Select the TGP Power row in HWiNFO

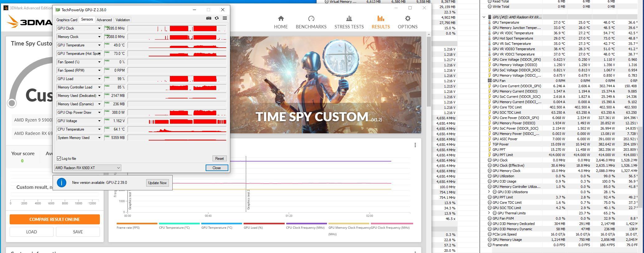coord(562,144)
